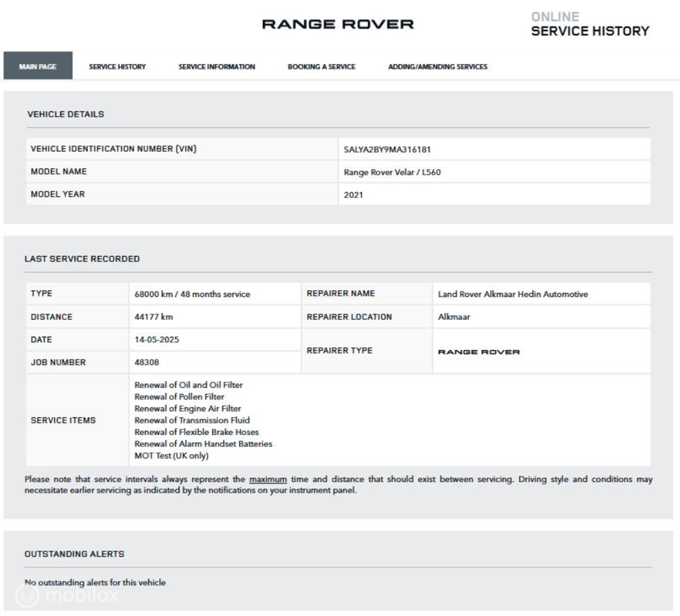Click the job number 48308
The image size is (680, 616).
(147, 363)
